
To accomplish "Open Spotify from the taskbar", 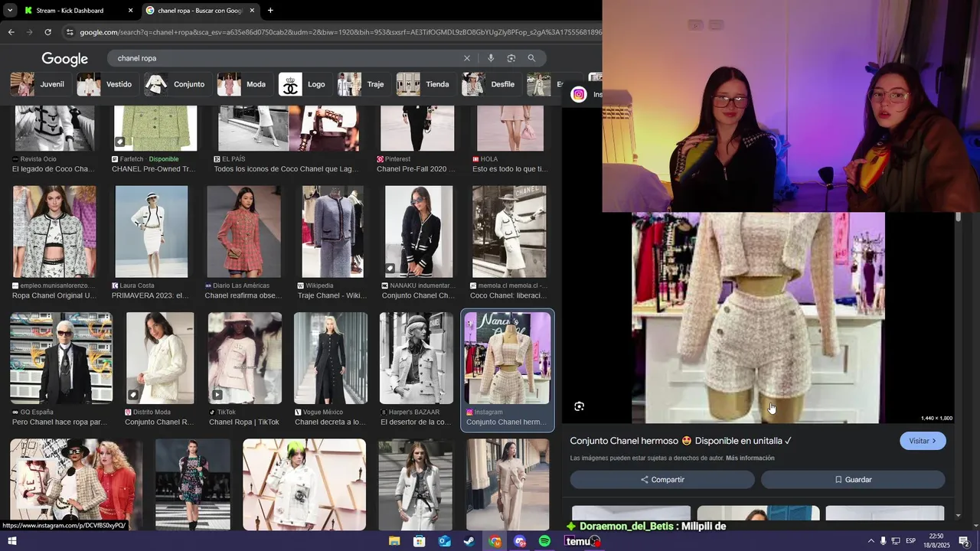I will pos(544,541).
